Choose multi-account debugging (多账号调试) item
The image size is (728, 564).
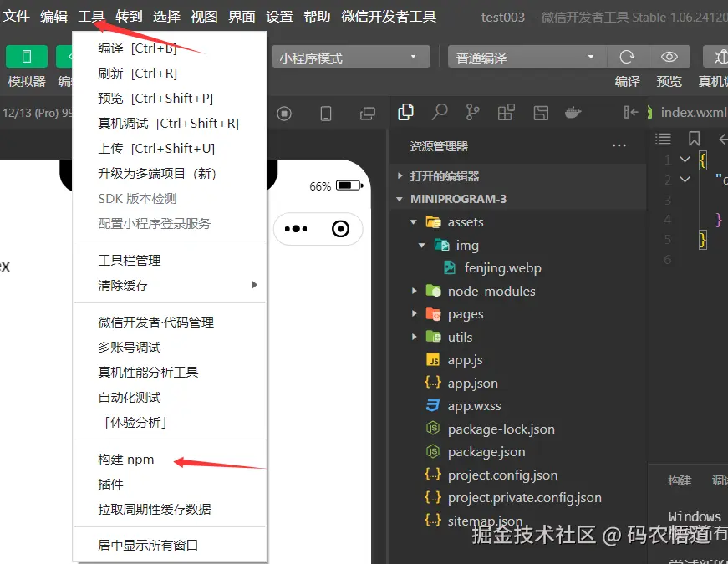pyautogui.click(x=170, y=348)
